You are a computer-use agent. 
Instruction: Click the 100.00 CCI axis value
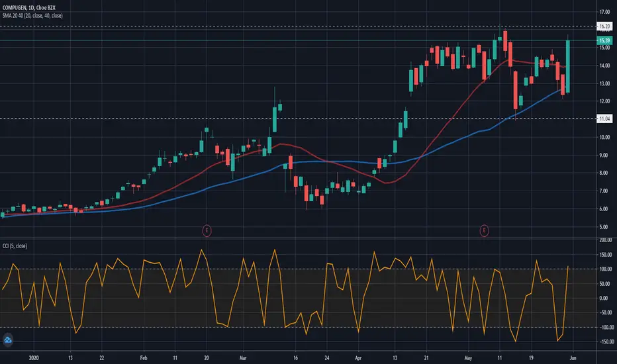[x=605, y=269]
